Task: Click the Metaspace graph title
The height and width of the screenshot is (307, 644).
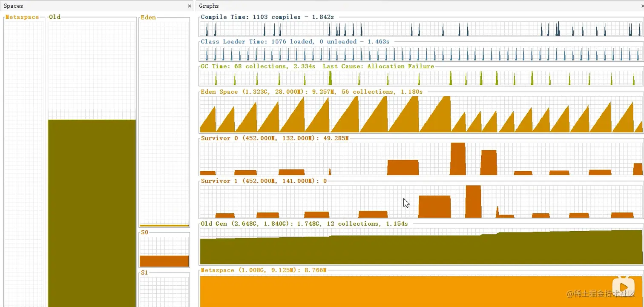Action: (x=264, y=270)
